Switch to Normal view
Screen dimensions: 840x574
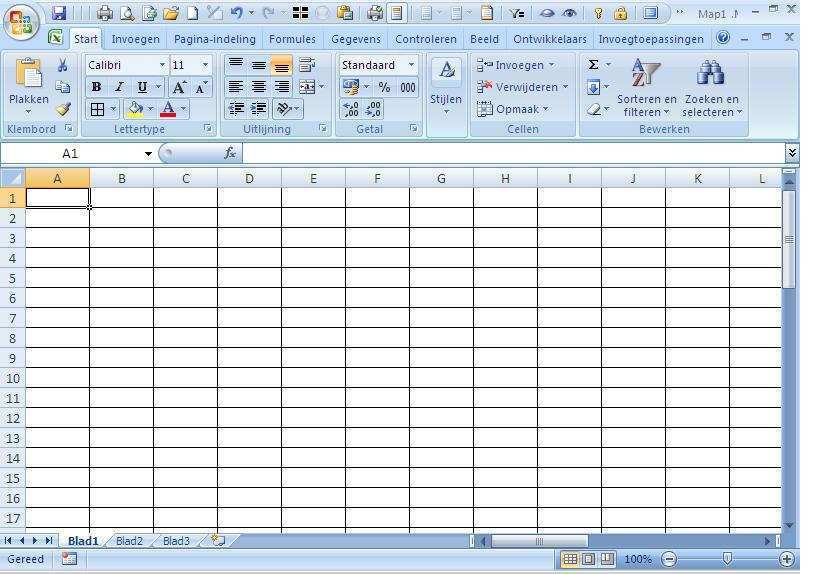[x=570, y=560]
